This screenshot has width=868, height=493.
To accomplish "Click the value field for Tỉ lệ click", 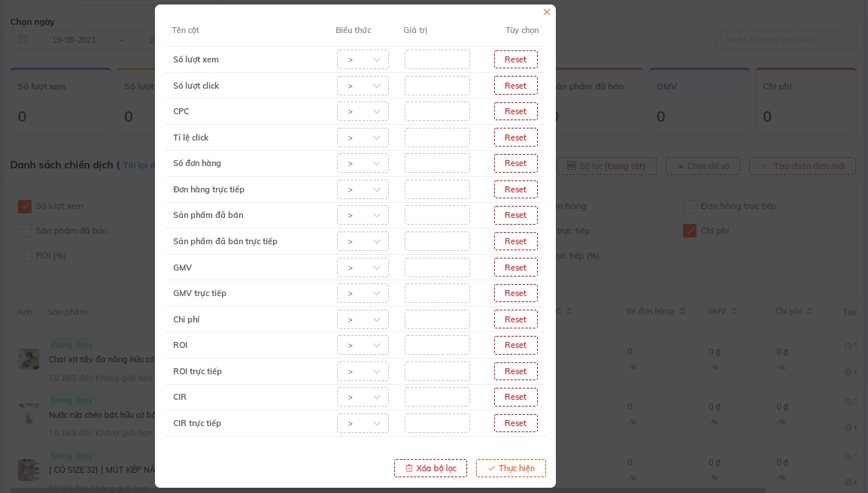I will tap(437, 138).
